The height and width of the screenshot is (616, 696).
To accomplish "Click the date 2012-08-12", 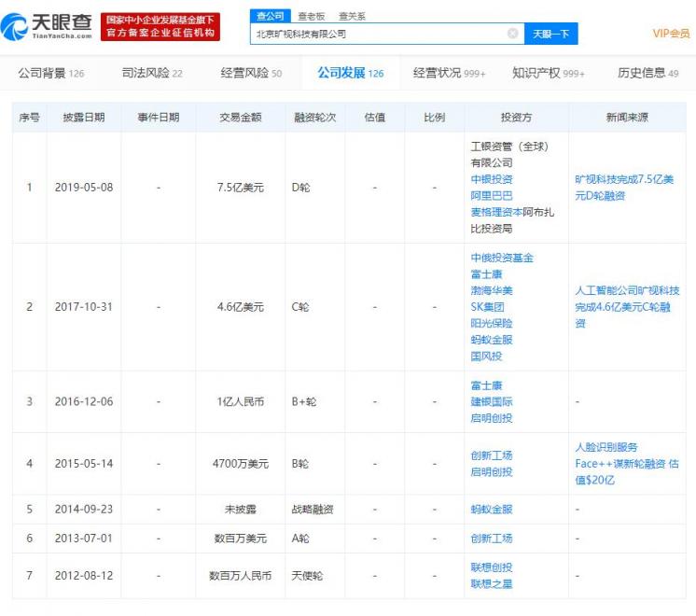I will [x=84, y=576].
